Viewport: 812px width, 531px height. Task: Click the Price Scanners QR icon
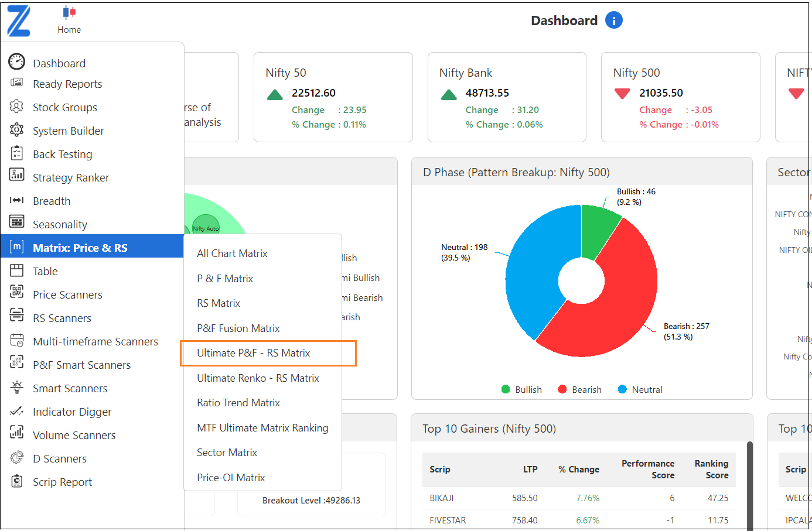(x=17, y=291)
